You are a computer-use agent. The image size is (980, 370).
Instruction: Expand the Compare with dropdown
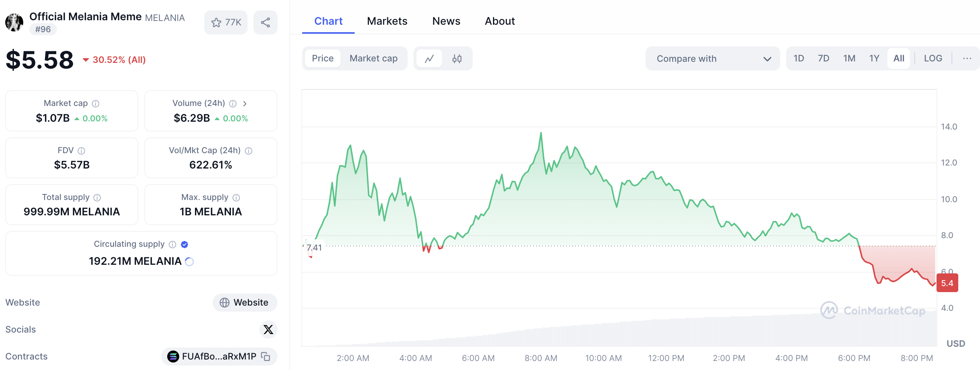(x=713, y=58)
